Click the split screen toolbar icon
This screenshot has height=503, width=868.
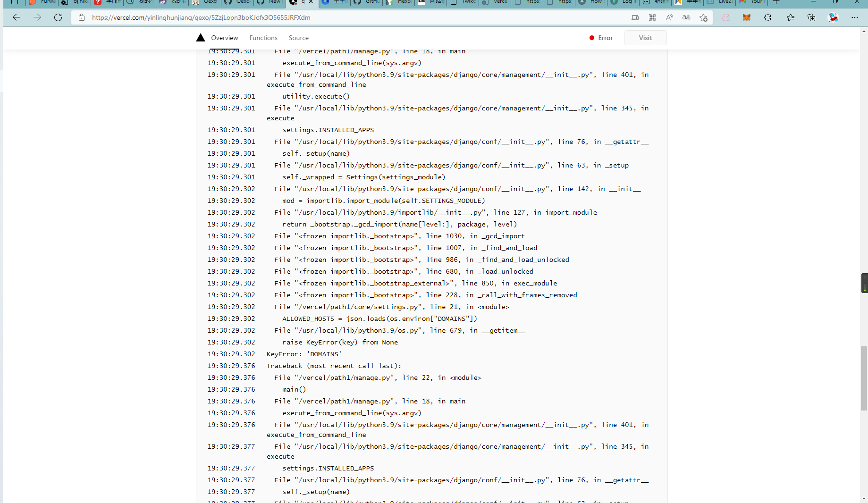[x=635, y=17]
